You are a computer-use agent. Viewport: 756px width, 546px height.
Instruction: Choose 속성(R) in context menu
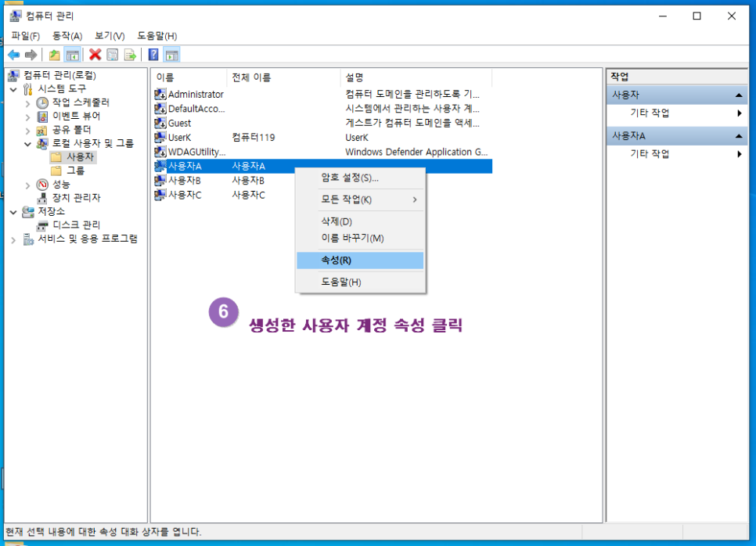pyautogui.click(x=360, y=260)
